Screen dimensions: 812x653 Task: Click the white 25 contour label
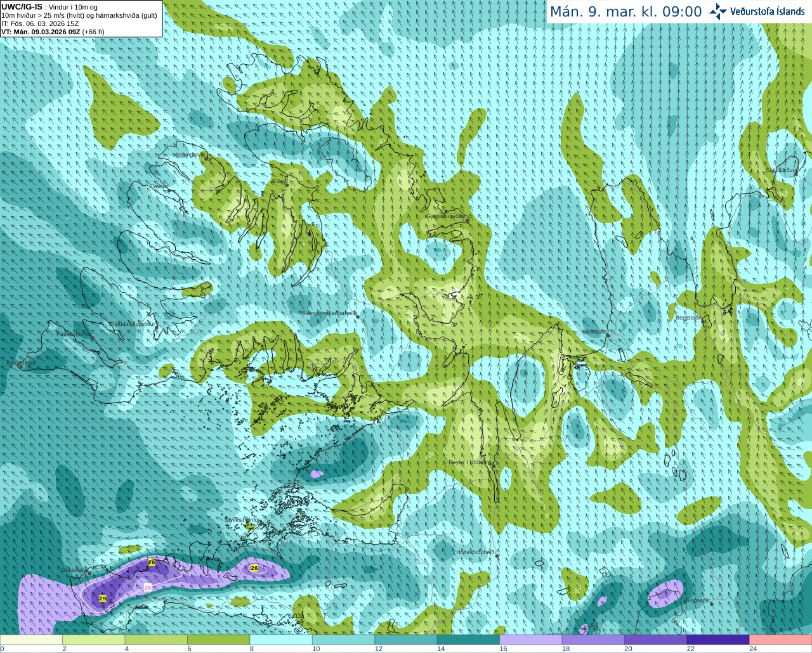(x=148, y=588)
